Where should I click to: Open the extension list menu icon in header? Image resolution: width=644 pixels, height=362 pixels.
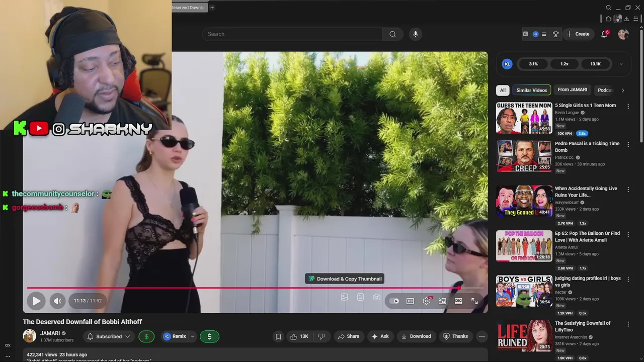coord(544,34)
